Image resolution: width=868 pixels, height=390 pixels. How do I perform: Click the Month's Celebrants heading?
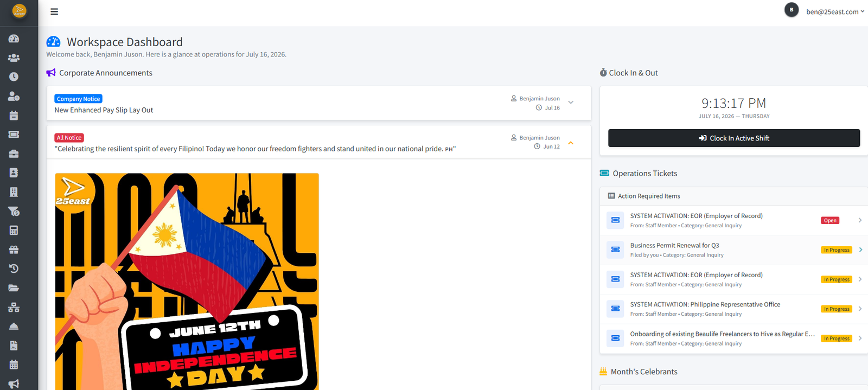coord(644,372)
